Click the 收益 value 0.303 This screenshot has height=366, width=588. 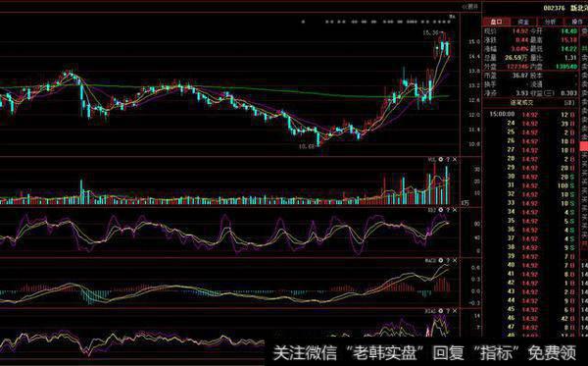[568, 93]
